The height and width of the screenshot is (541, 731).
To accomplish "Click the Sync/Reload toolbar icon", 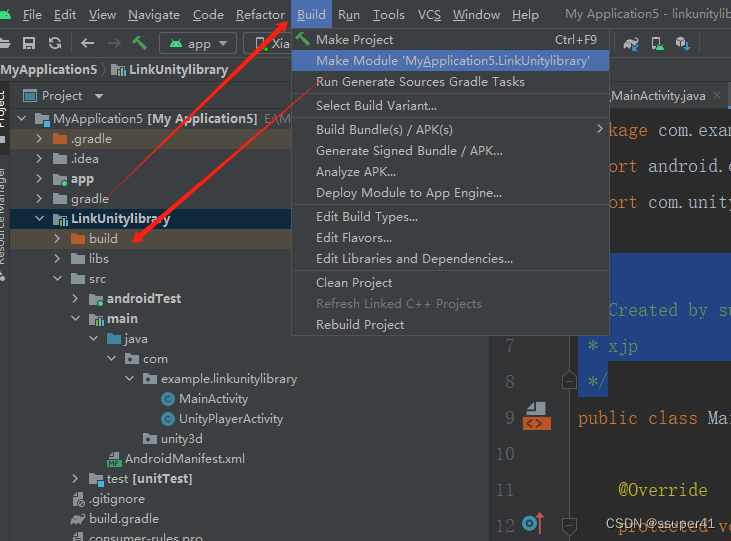I will tap(55, 43).
